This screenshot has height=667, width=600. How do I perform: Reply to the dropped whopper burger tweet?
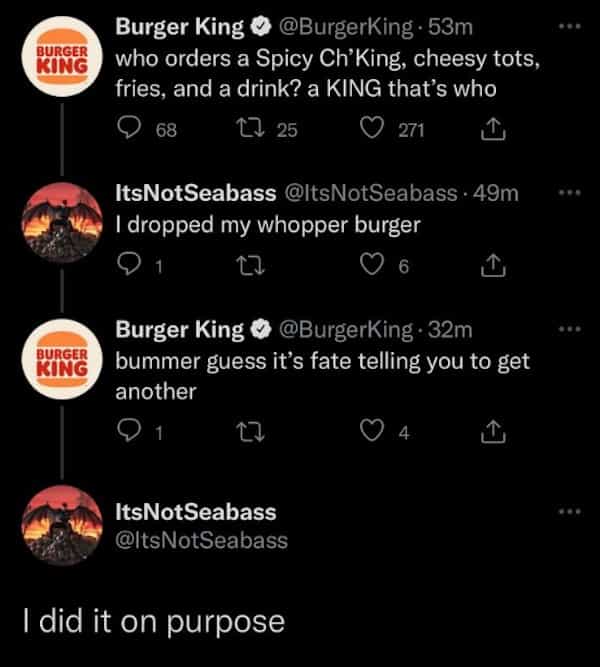point(130,264)
